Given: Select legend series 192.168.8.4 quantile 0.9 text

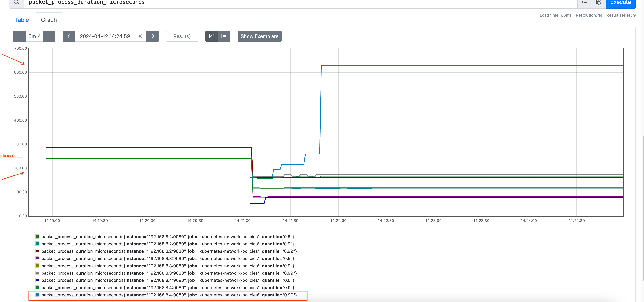Looking at the screenshot, I should point(168,288).
